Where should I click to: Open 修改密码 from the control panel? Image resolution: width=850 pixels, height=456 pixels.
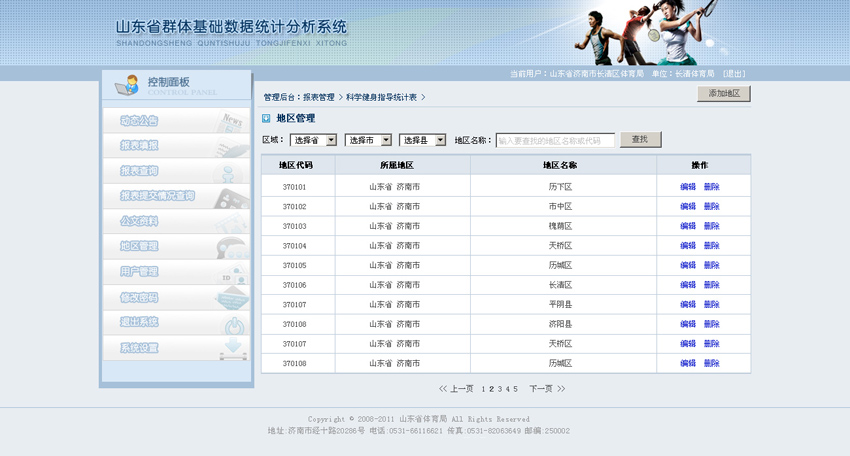140,298
